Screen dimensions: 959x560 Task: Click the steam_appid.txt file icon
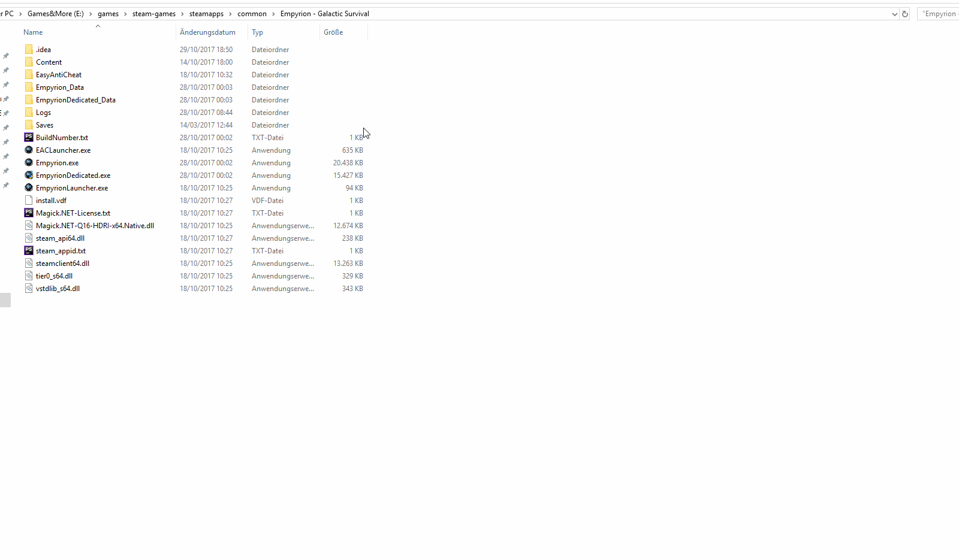[x=29, y=250]
